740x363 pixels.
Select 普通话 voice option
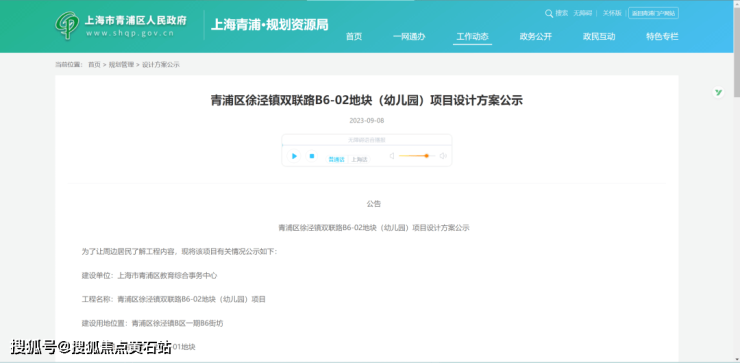336,160
